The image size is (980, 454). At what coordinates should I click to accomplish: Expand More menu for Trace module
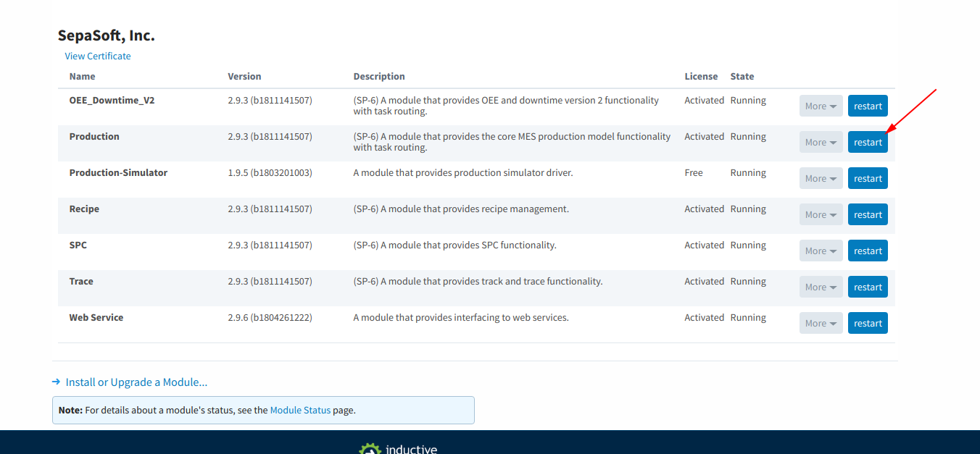(821, 287)
